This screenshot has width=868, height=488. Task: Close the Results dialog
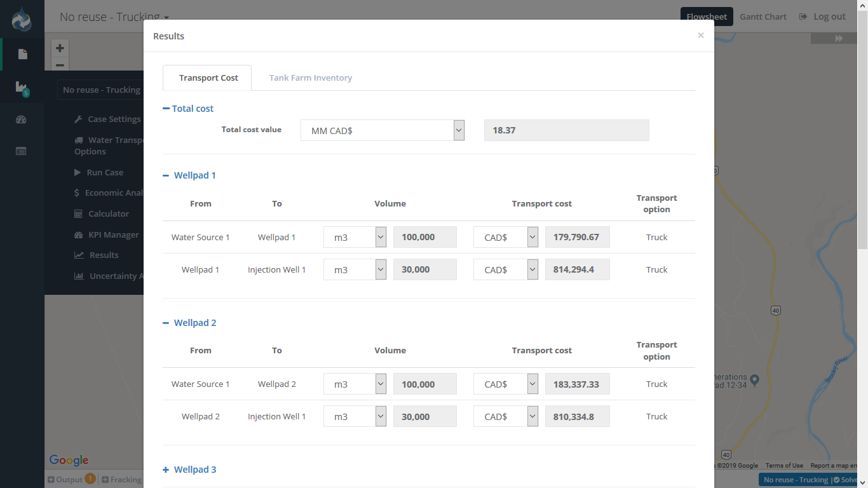[x=700, y=36]
